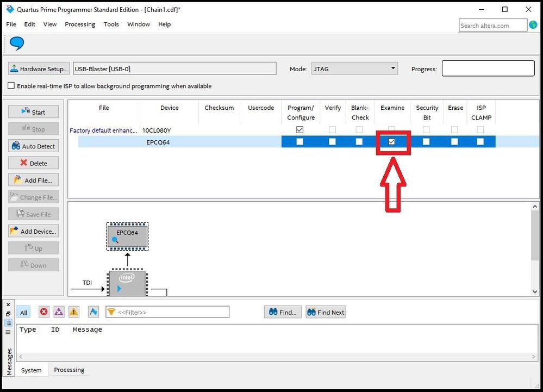Check Verify for EPCQ64 row

point(332,142)
